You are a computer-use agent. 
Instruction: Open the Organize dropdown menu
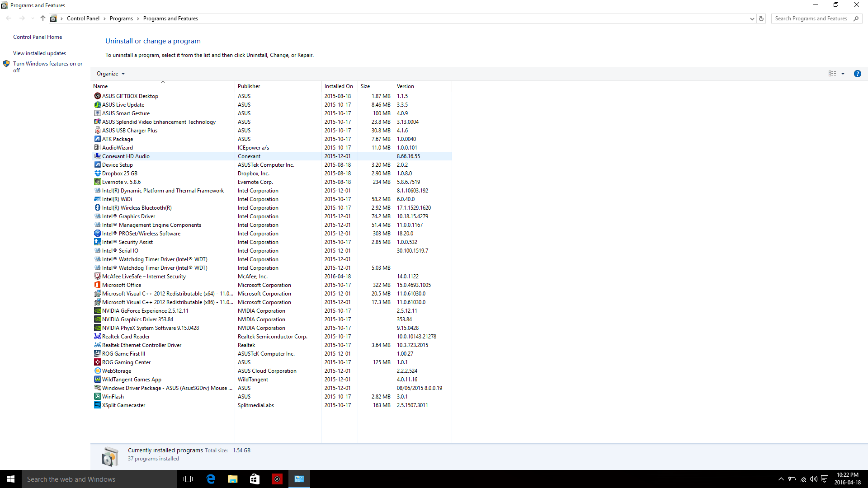point(111,74)
